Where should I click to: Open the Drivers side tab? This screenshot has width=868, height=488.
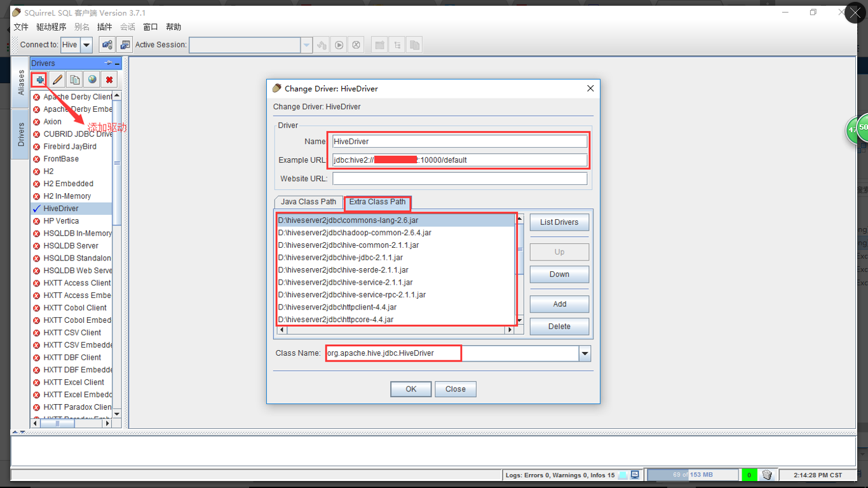point(20,135)
